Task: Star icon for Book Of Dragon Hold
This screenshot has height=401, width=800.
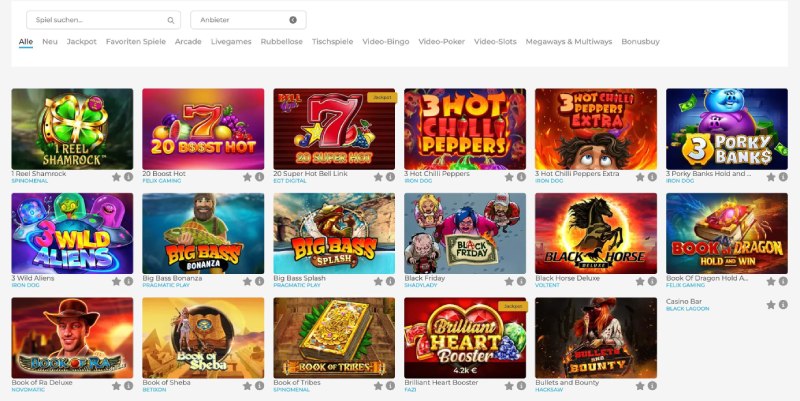Action: pos(771,282)
